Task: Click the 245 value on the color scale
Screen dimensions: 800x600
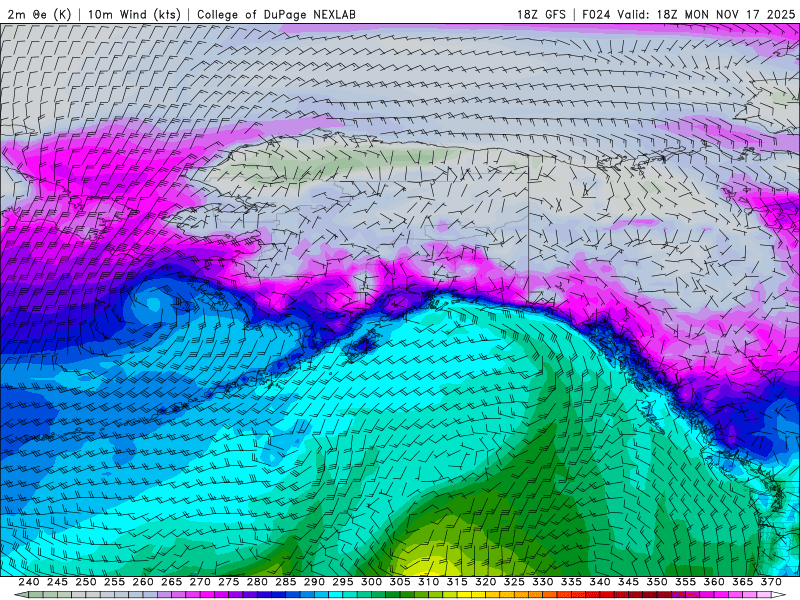Action: [58, 582]
